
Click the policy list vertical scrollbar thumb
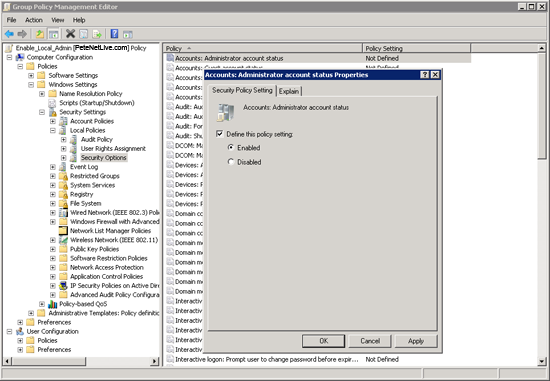click(542, 105)
